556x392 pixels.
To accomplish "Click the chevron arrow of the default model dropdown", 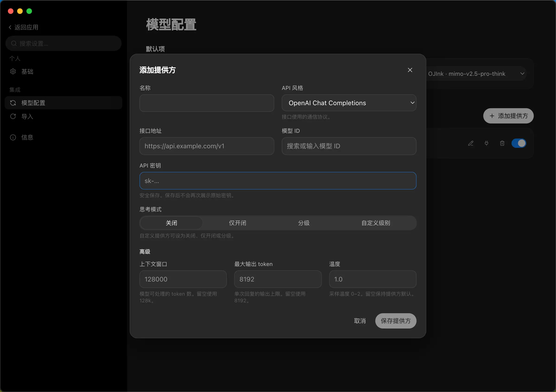I will (522, 74).
